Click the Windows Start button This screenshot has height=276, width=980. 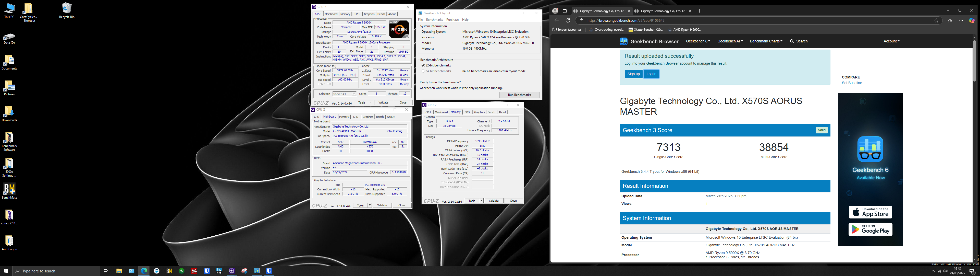(x=6, y=271)
